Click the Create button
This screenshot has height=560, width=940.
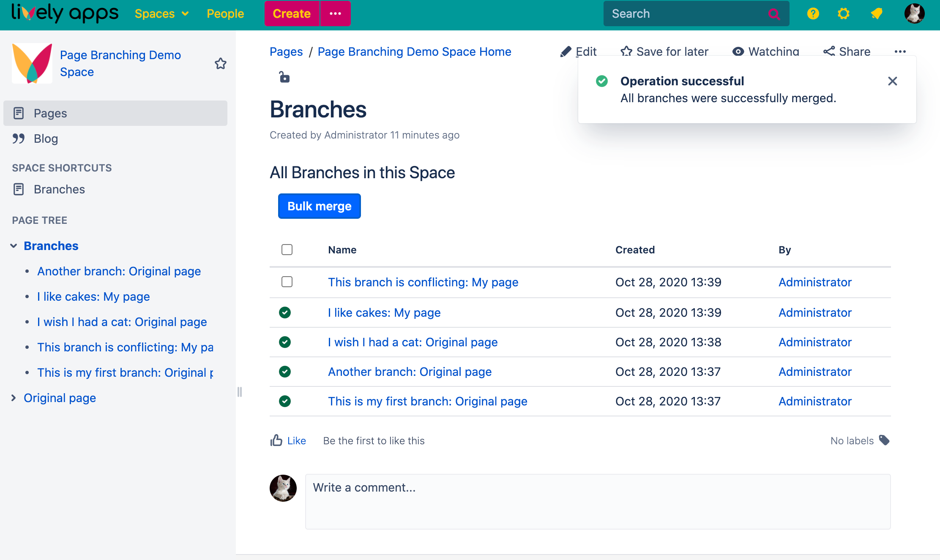[x=292, y=14]
